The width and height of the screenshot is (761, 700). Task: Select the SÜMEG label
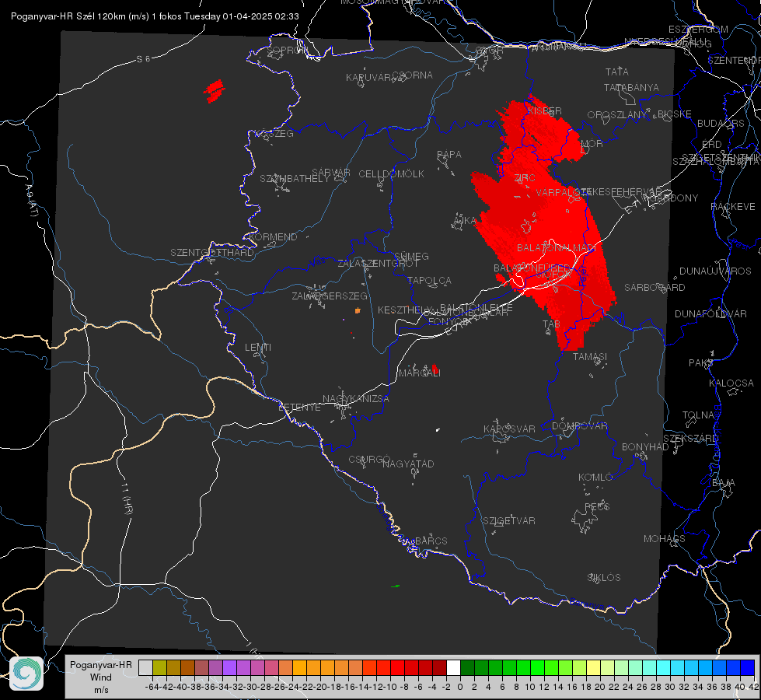[x=411, y=257]
